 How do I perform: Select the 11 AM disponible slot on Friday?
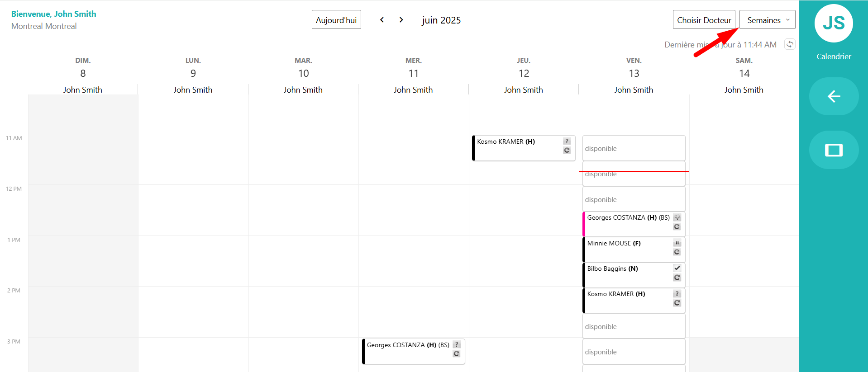coord(633,148)
